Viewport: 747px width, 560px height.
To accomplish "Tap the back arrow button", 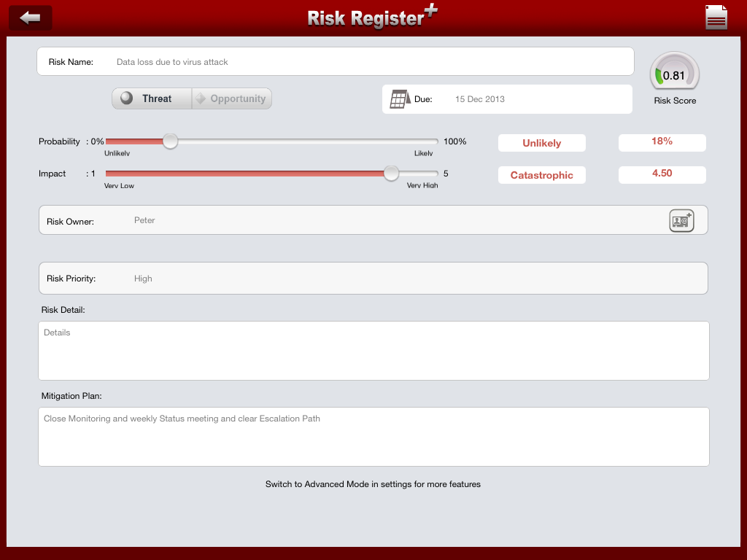I will [x=30, y=18].
